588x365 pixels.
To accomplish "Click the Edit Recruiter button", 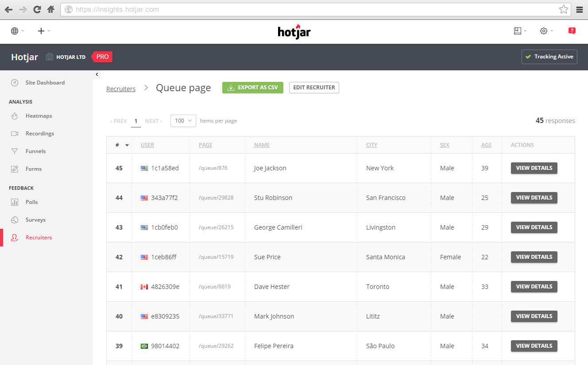I will pos(314,88).
